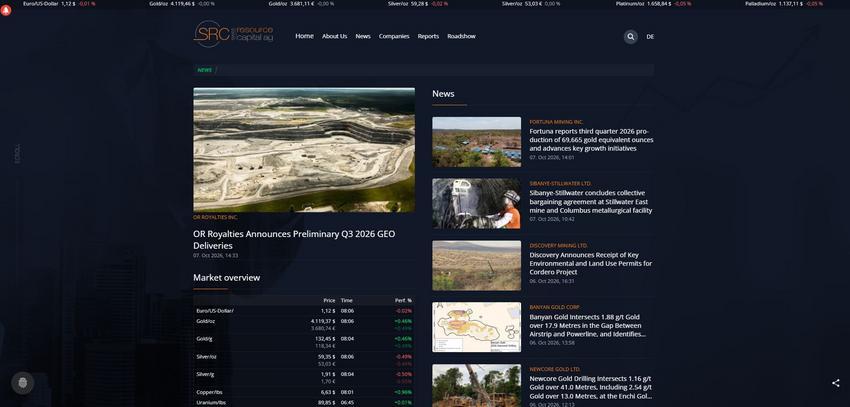Click the Perf. % column header
The width and height of the screenshot is (850, 407).
click(403, 300)
